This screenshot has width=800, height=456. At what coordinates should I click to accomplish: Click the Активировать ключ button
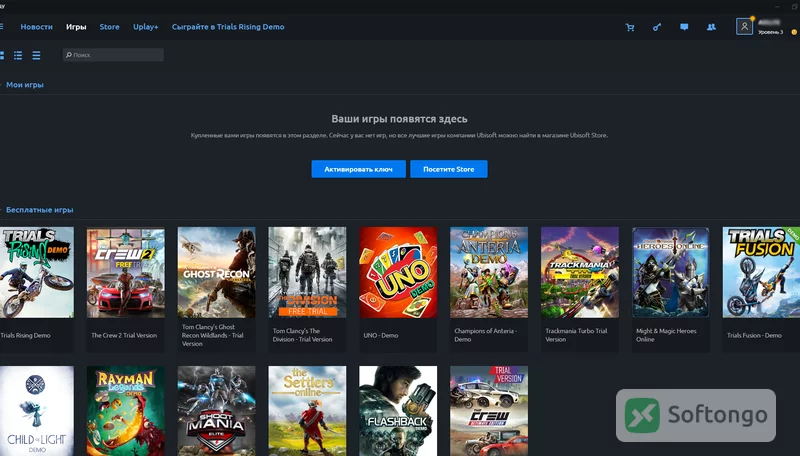[x=359, y=169]
